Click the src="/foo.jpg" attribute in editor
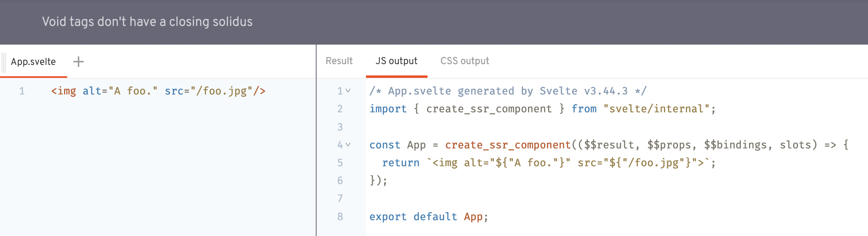This screenshot has height=236, width=868. pyautogui.click(x=208, y=91)
